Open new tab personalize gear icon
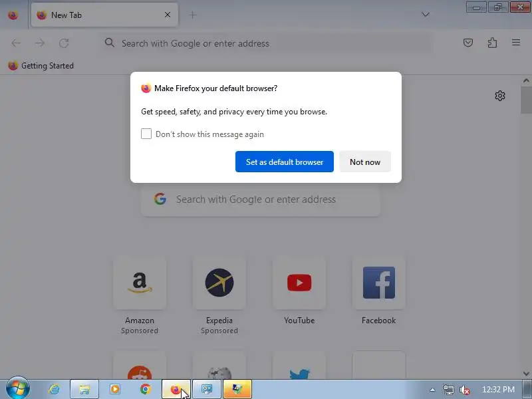 [500, 96]
